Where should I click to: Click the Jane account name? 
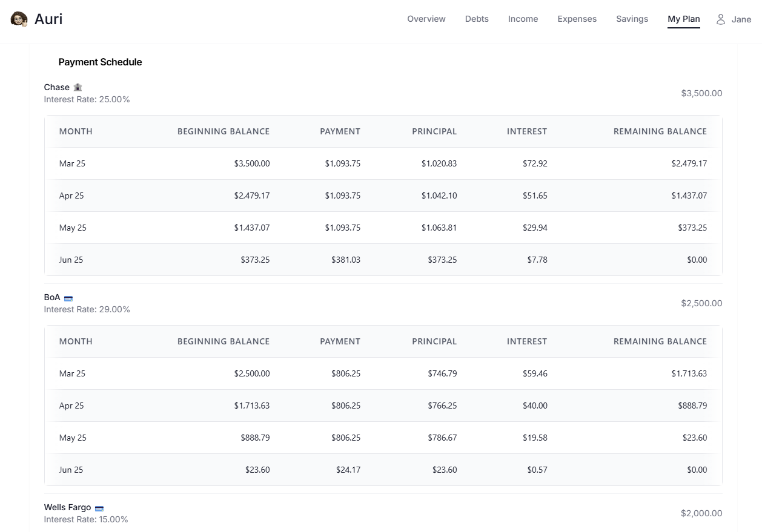(741, 19)
